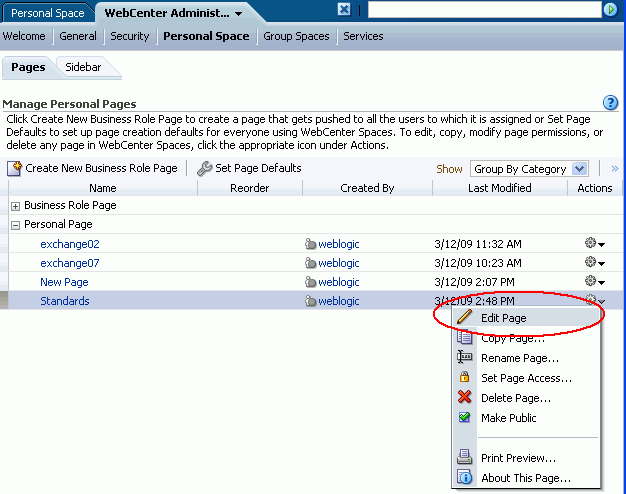Click the 3/12/09 10:23 AM timestamp
The height and width of the screenshot is (494, 626).
tap(478, 263)
